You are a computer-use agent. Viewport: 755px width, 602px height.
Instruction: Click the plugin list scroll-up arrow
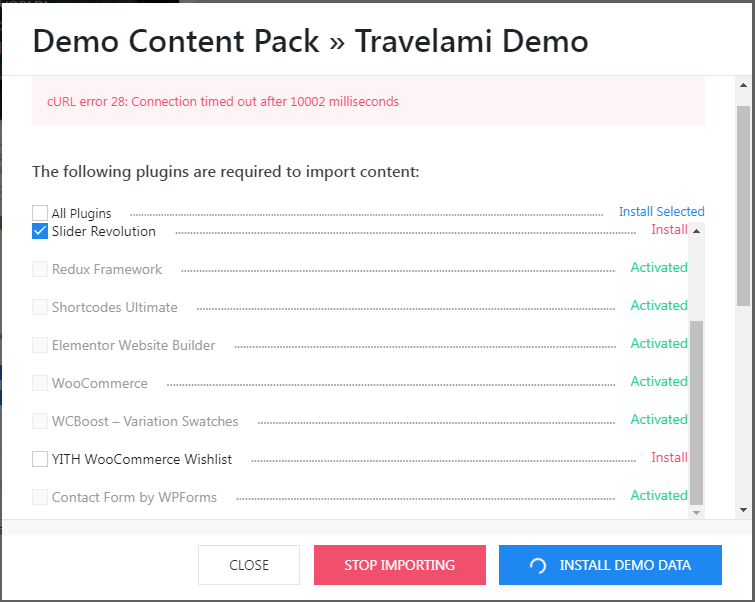click(x=696, y=231)
